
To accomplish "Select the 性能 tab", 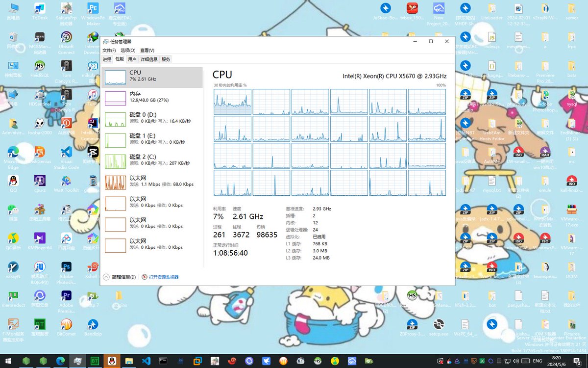I will pyautogui.click(x=120, y=59).
